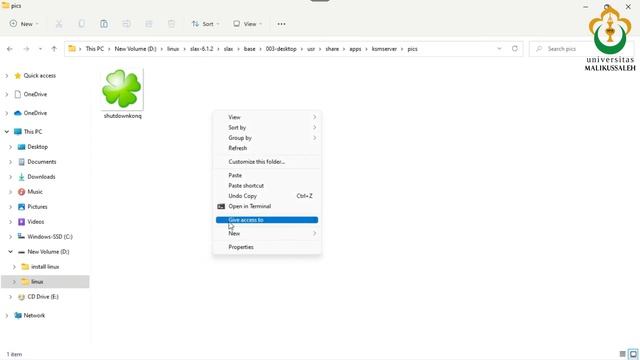This screenshot has height=360, width=640.
Task: Click komserver breadcrumb segment
Action: click(x=384, y=49)
